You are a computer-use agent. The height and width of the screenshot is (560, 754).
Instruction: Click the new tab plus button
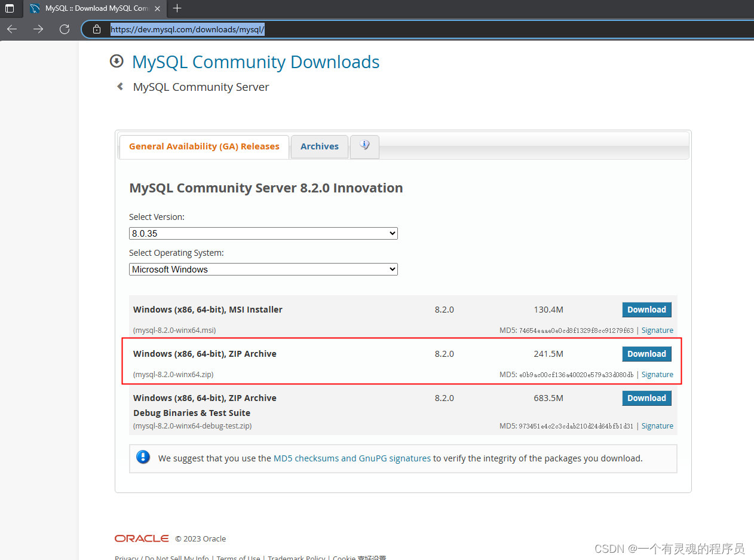(x=177, y=8)
